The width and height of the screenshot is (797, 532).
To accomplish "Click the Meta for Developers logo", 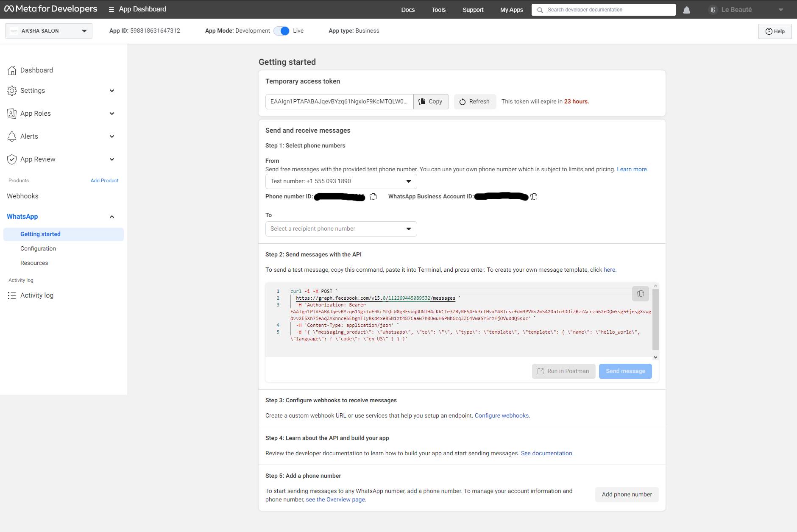I will click(x=50, y=9).
